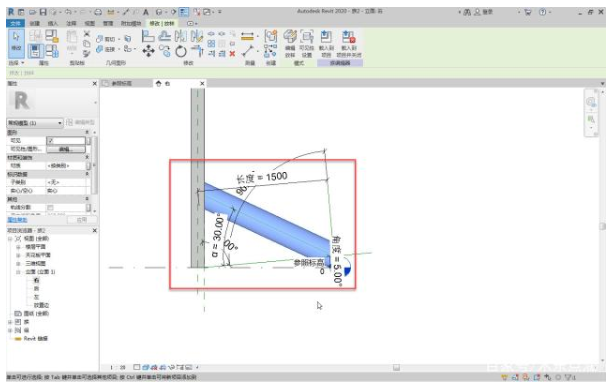This screenshot has height=386, width=610.
Task: Select the Left elevation in project browser
Action: click(x=36, y=297)
